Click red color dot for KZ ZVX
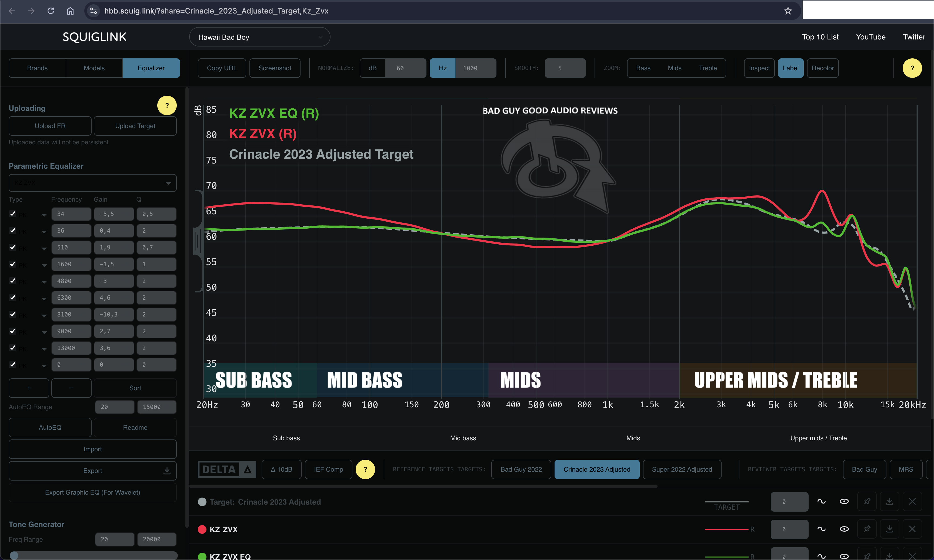The width and height of the screenshot is (934, 560). coord(202,529)
